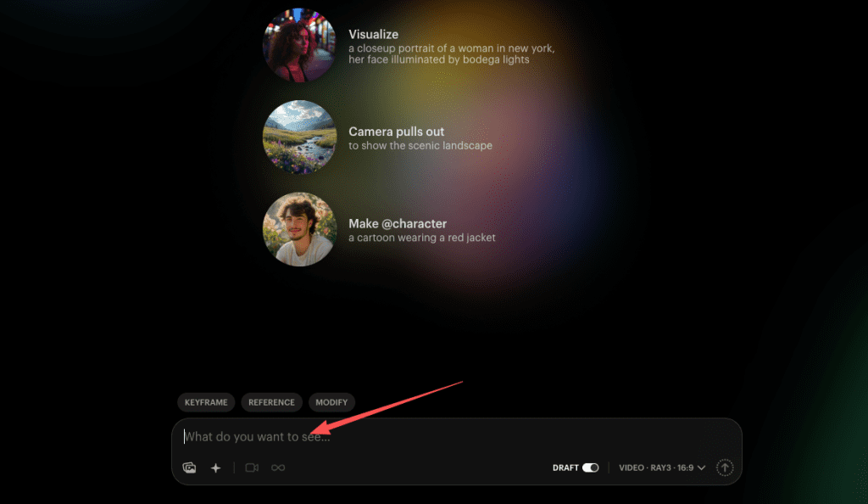Pick the "Make @character" suggestion title
The image size is (868, 504).
(397, 224)
